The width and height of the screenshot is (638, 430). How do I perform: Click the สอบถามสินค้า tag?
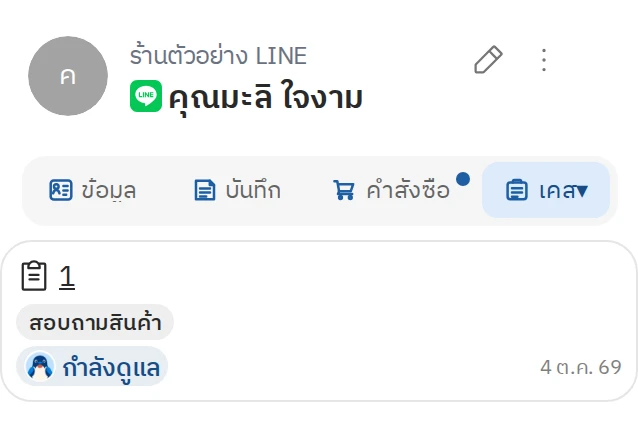click(95, 322)
